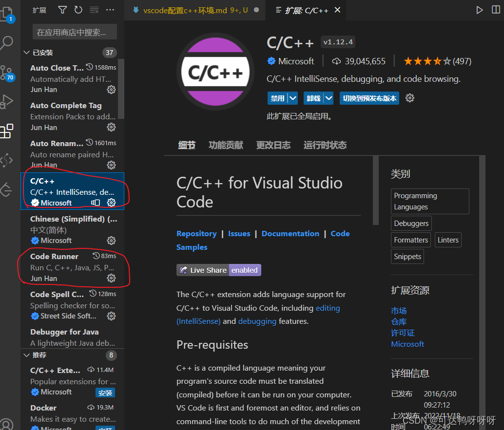504x430 pixels.
Task: Open the Run and Debug view
Action: (6, 101)
